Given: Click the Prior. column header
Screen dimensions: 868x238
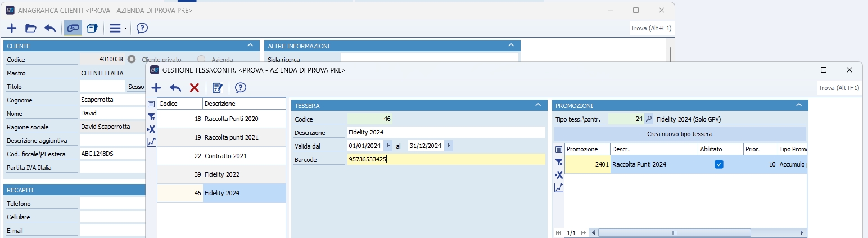Looking at the screenshot, I should (759, 149).
